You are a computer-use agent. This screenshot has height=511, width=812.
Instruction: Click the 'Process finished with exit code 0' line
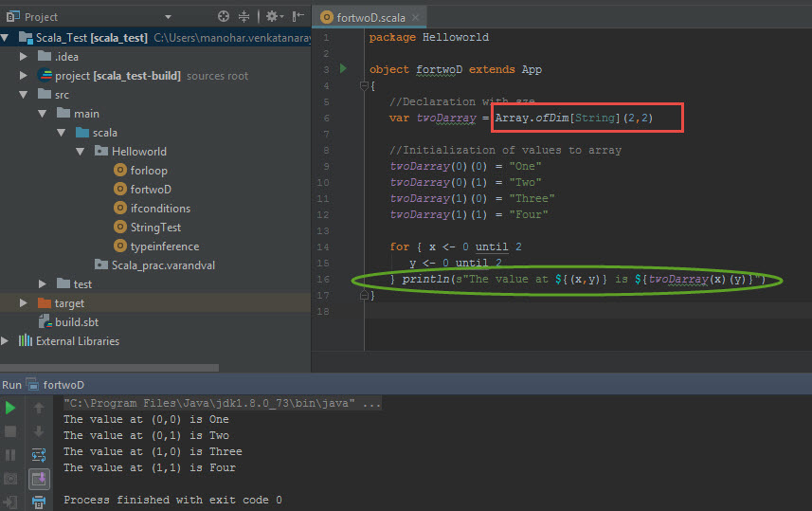coord(172,501)
